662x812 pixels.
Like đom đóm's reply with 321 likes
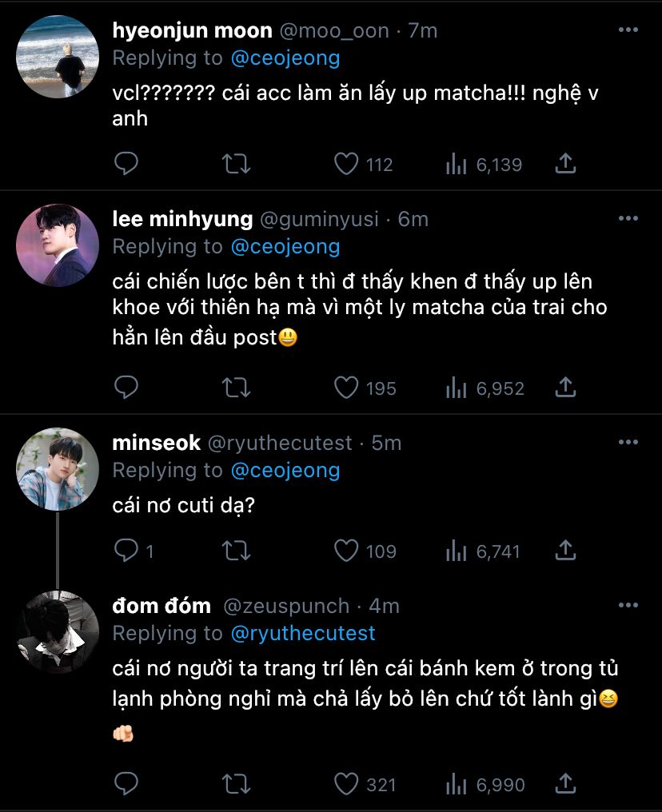point(346,785)
